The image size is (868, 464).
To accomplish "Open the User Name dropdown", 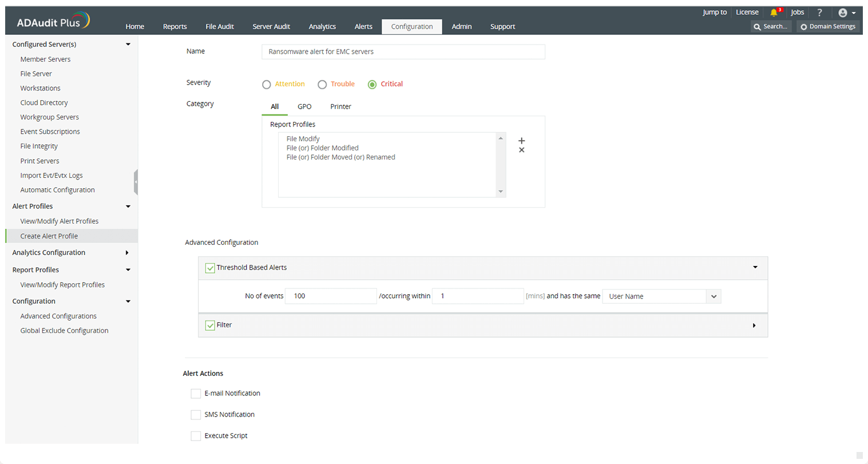I will (x=661, y=296).
